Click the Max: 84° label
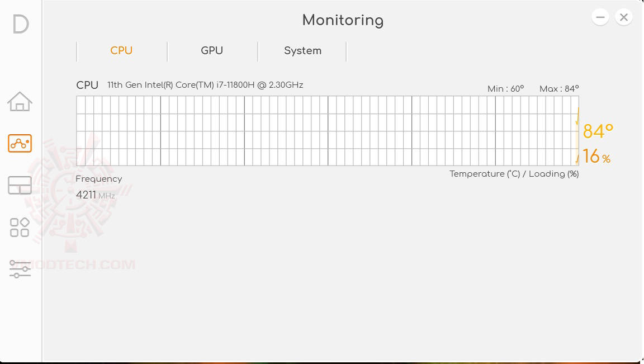Screen dimensions: 644x364 [558, 89]
